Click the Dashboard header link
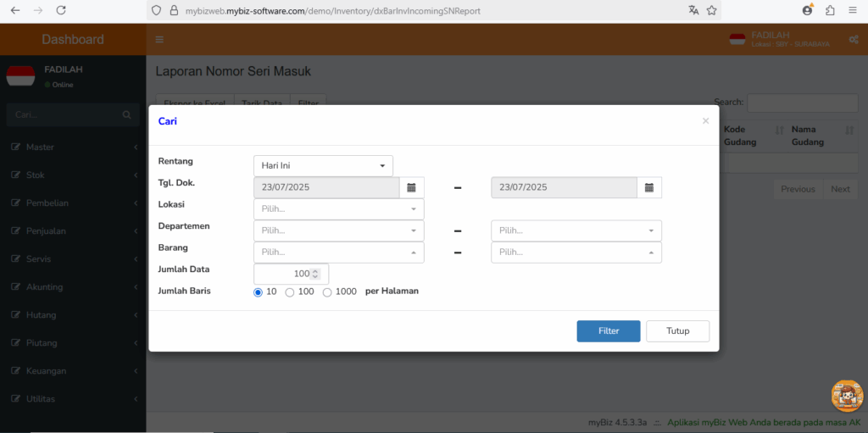This screenshot has height=433, width=868. pyautogui.click(x=73, y=39)
